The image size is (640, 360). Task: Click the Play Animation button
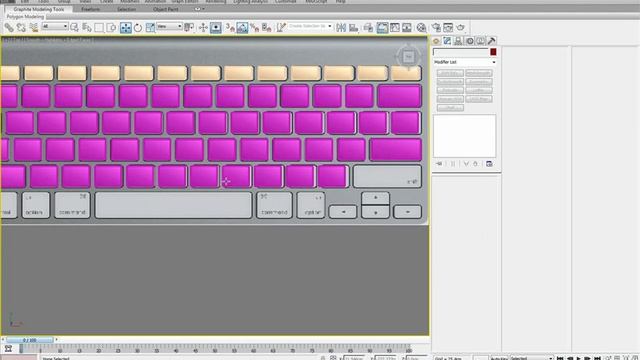579,358
